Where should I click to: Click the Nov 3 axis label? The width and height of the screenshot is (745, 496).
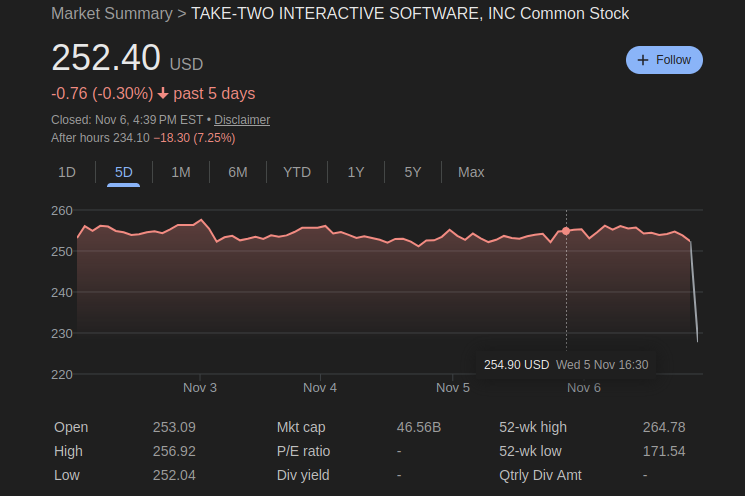coord(200,388)
